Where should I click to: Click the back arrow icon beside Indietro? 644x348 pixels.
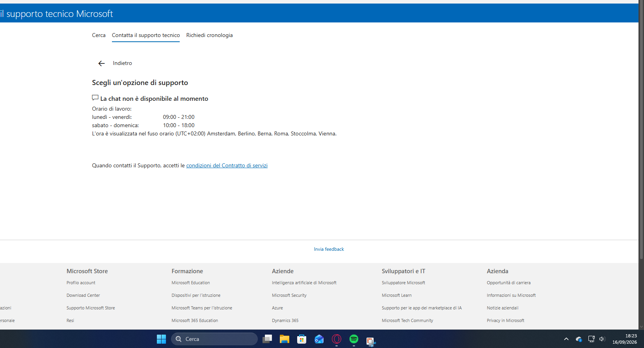coord(101,63)
